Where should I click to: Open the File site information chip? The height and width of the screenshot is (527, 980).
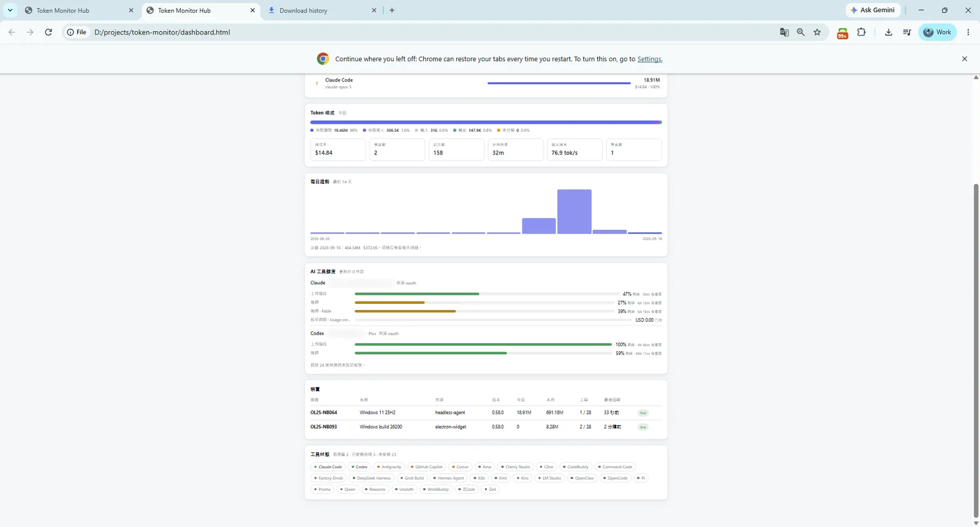(77, 32)
